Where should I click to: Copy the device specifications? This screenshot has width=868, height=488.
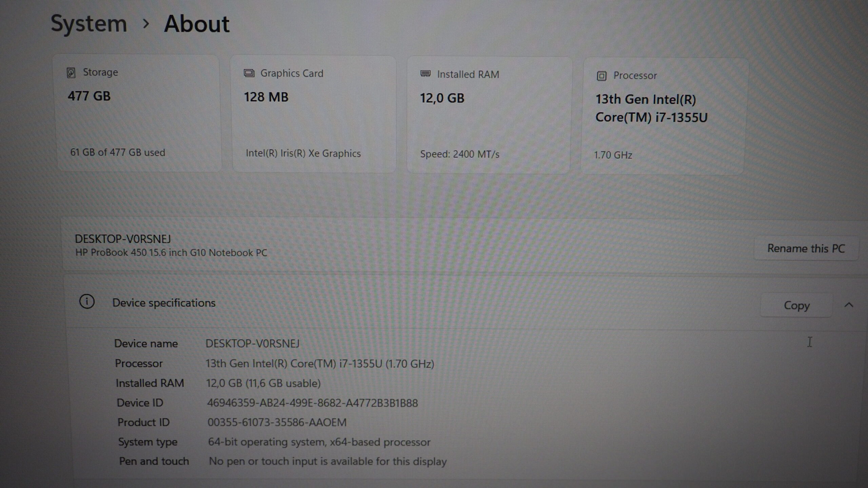pos(796,305)
